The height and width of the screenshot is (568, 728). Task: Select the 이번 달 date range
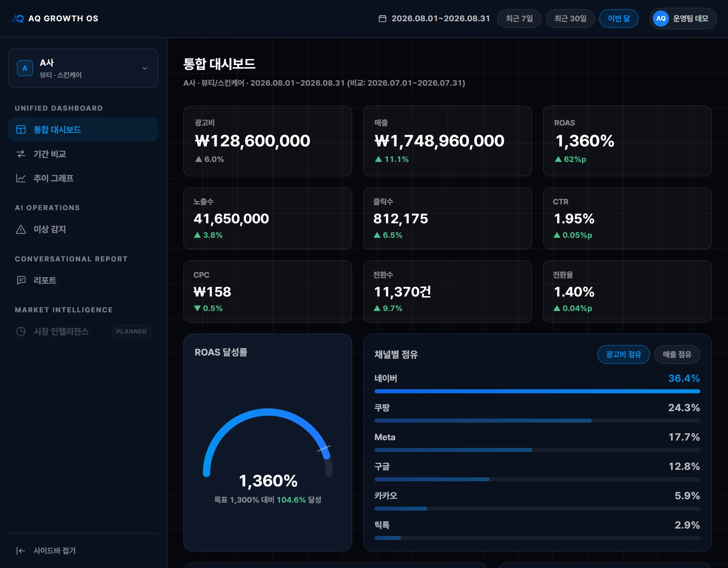click(x=619, y=19)
